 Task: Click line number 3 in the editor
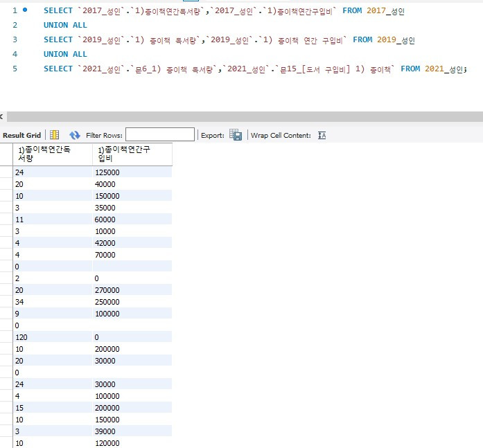click(15, 39)
